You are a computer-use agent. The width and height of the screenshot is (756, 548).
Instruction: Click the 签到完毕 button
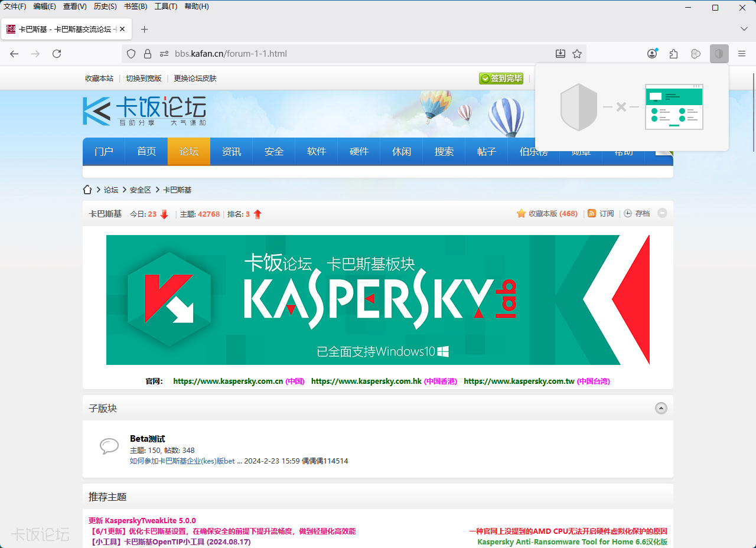[x=501, y=78]
